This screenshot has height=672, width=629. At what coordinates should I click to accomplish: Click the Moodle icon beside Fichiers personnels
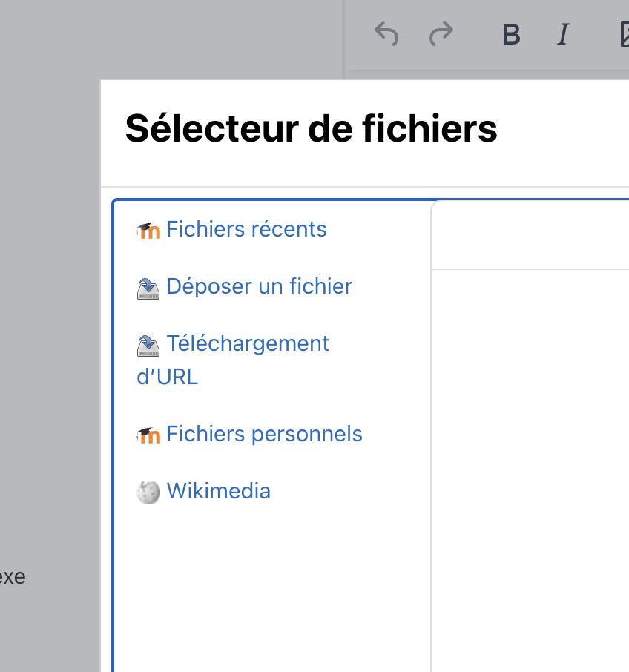pyautogui.click(x=148, y=435)
